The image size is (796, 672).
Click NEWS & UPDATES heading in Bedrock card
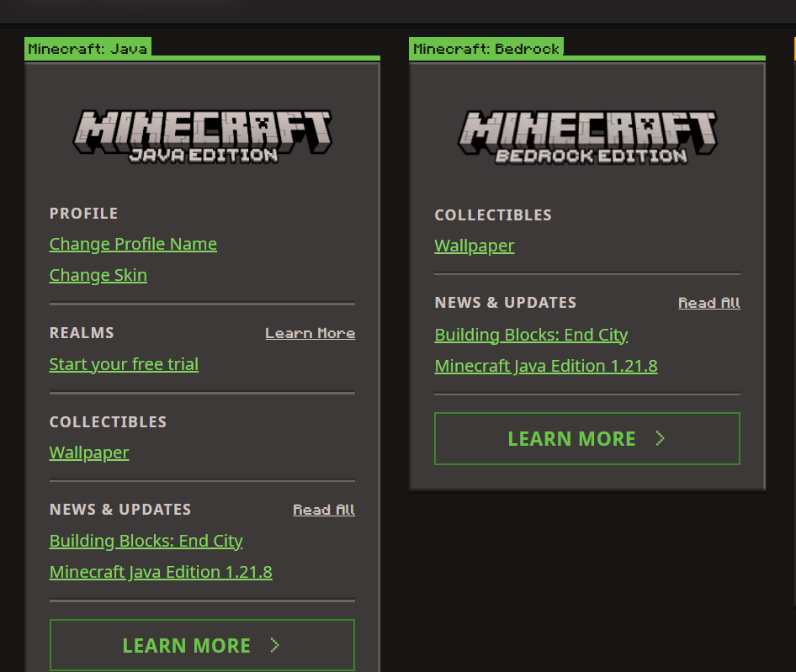tap(506, 303)
